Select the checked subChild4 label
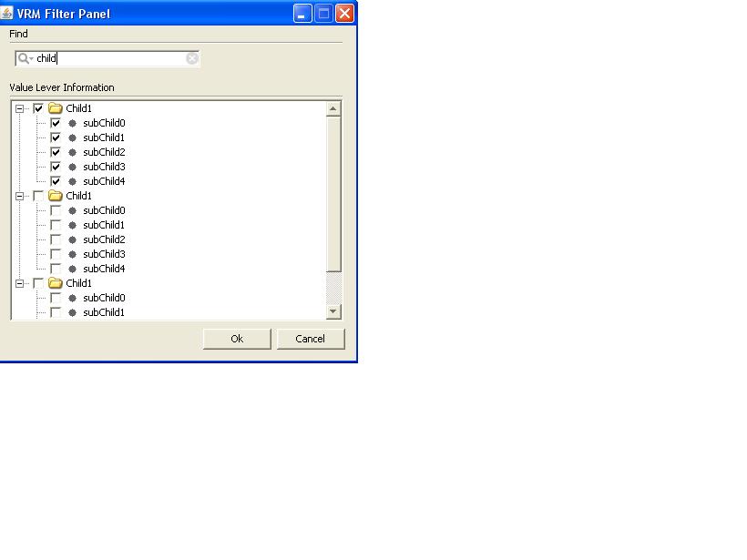The image size is (747, 560). (104, 181)
